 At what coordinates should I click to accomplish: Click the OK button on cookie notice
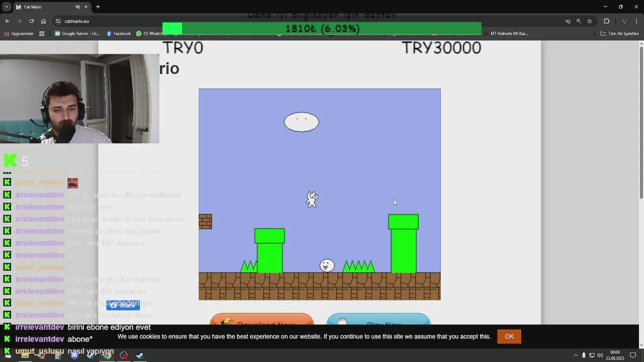[x=509, y=336]
